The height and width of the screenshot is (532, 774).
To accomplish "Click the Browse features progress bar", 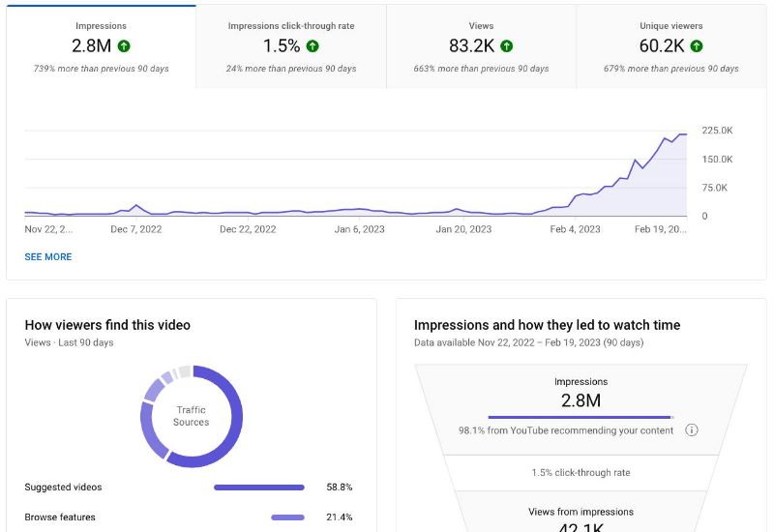I will click(x=287, y=517).
